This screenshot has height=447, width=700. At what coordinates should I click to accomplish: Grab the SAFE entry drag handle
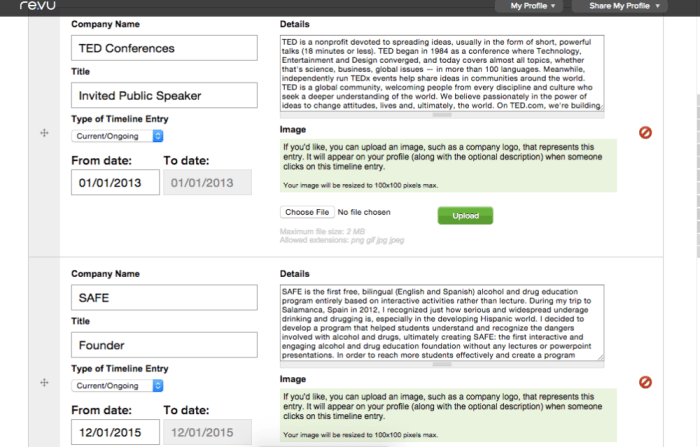click(44, 383)
